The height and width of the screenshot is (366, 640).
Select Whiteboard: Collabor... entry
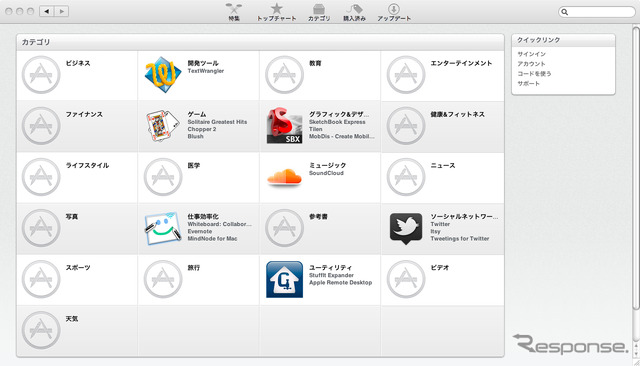(220, 224)
